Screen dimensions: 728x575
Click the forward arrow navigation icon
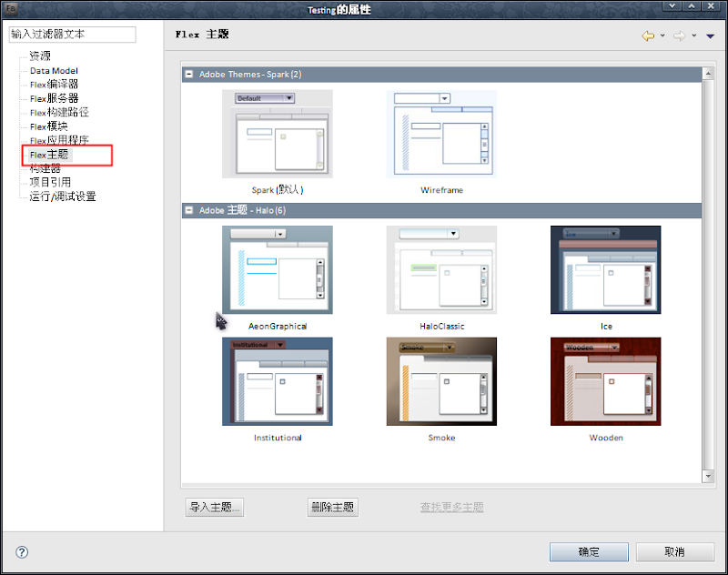pos(680,35)
